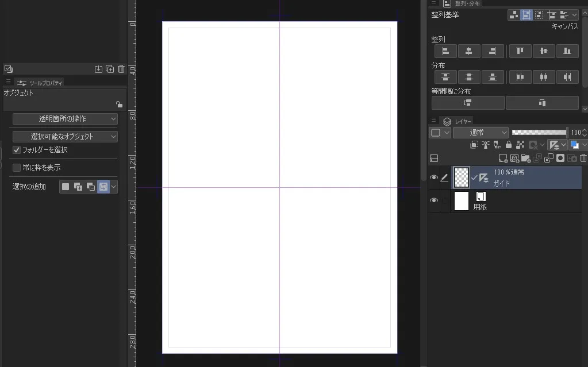Open the 通常 blend mode dropdown

click(481, 132)
